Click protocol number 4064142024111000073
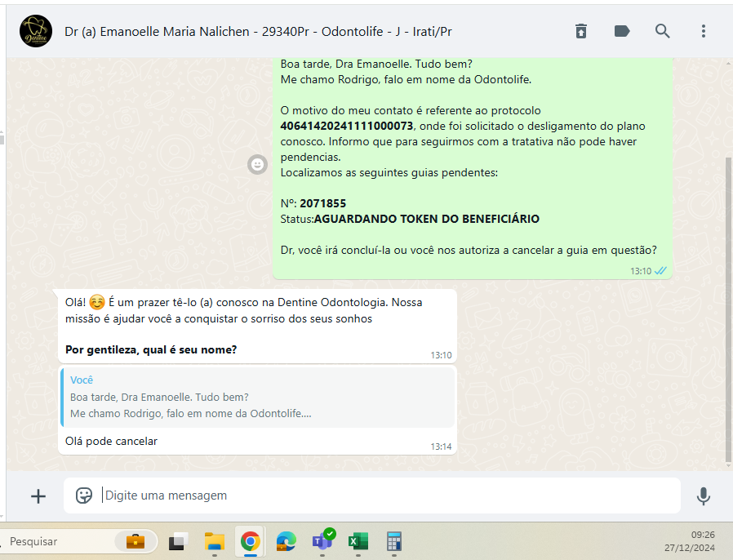This screenshot has width=733, height=560. coord(346,127)
